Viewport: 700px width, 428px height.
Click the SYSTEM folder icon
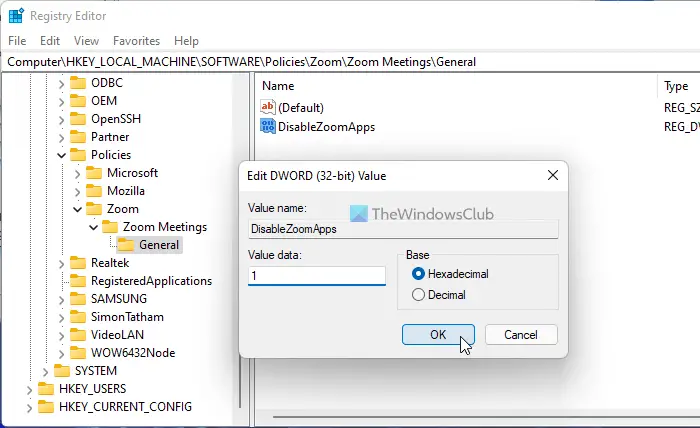click(x=62, y=371)
